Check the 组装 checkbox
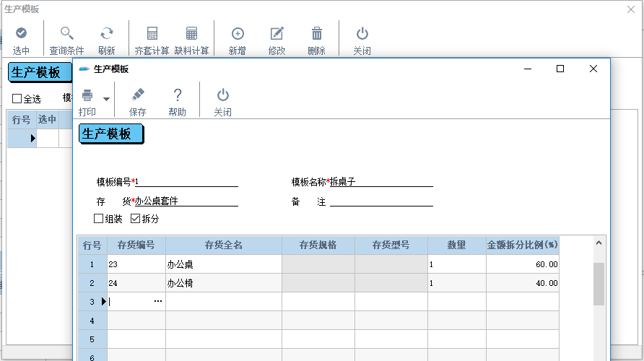Screen dimensions: 644x361 click(x=98, y=219)
